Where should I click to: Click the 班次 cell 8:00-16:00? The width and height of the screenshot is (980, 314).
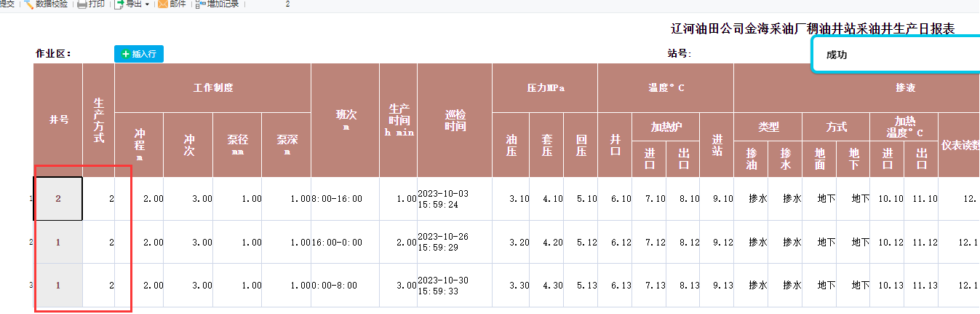pos(345,198)
